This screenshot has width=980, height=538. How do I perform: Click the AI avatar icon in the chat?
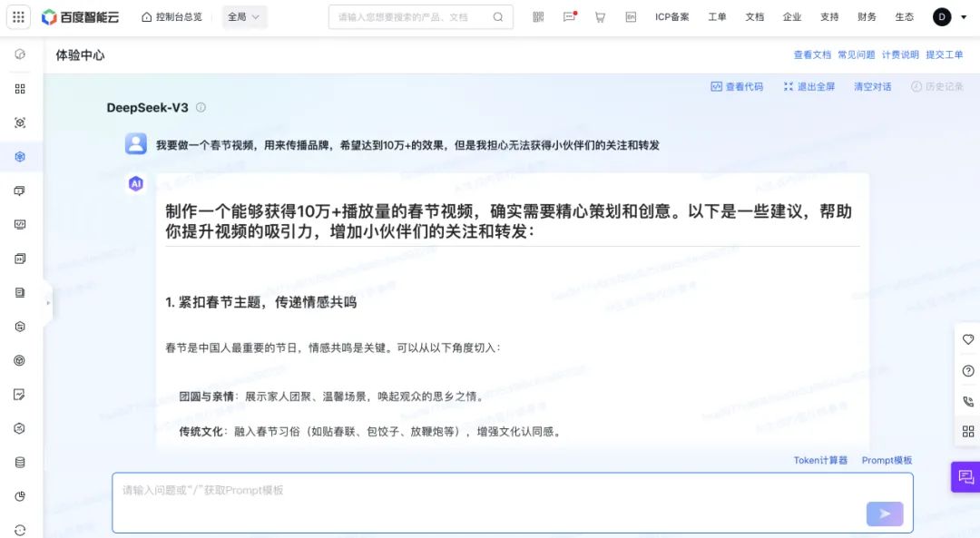[x=135, y=183]
